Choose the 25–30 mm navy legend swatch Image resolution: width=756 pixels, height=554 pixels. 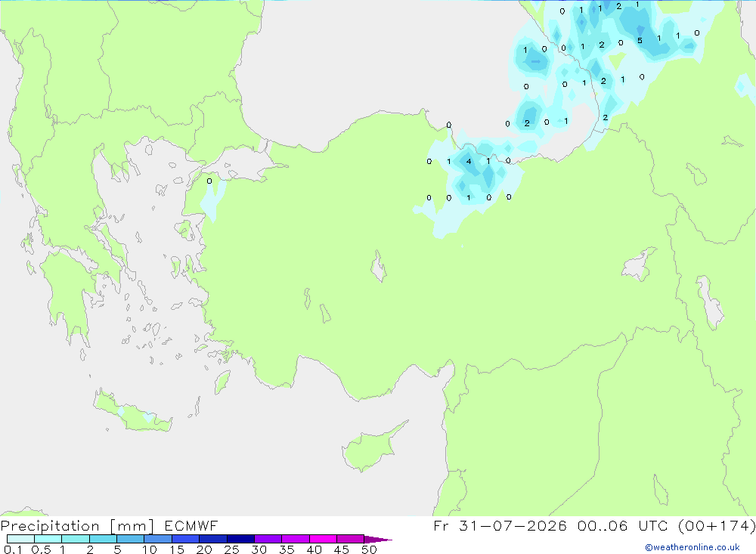pyautogui.click(x=240, y=539)
